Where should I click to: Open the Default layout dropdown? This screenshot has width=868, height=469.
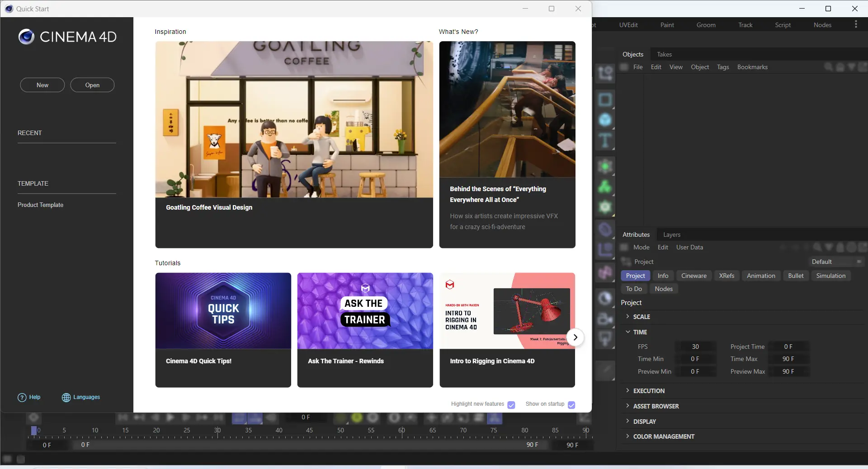[x=836, y=262]
